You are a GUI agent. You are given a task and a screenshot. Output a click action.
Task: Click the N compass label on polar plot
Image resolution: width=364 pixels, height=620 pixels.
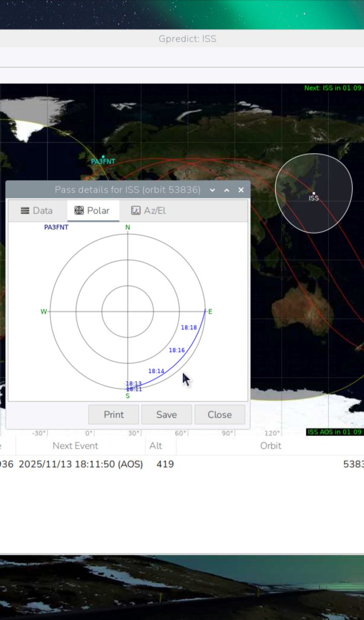[128, 227]
